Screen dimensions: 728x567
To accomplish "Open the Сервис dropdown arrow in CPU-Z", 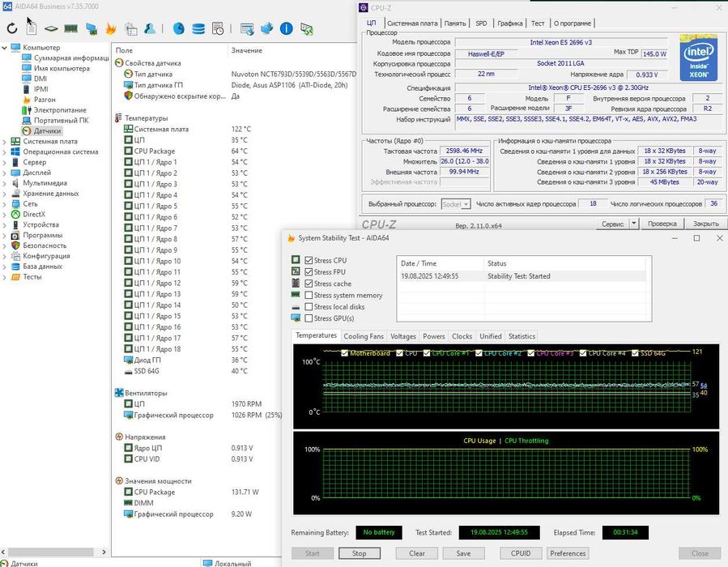I will coord(634,224).
